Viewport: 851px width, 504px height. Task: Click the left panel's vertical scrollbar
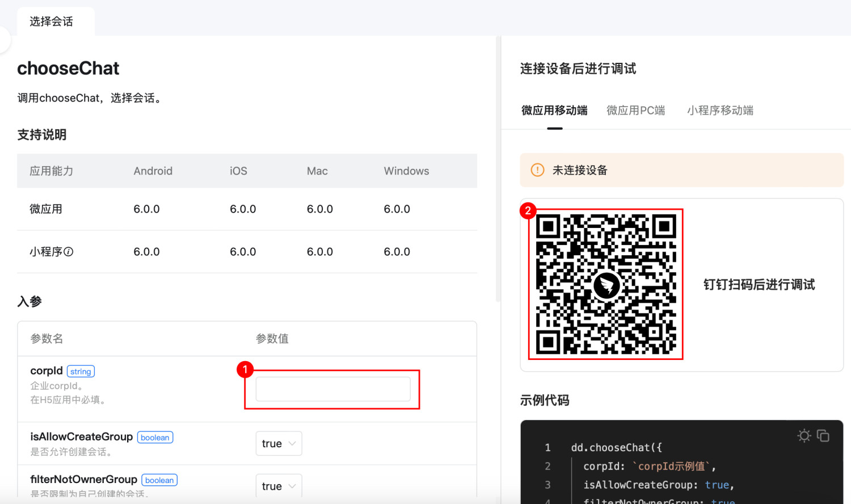point(498,170)
